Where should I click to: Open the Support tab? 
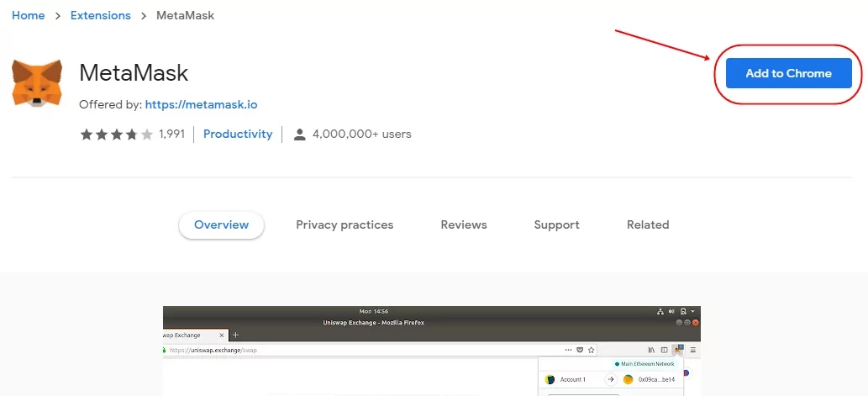click(x=556, y=224)
